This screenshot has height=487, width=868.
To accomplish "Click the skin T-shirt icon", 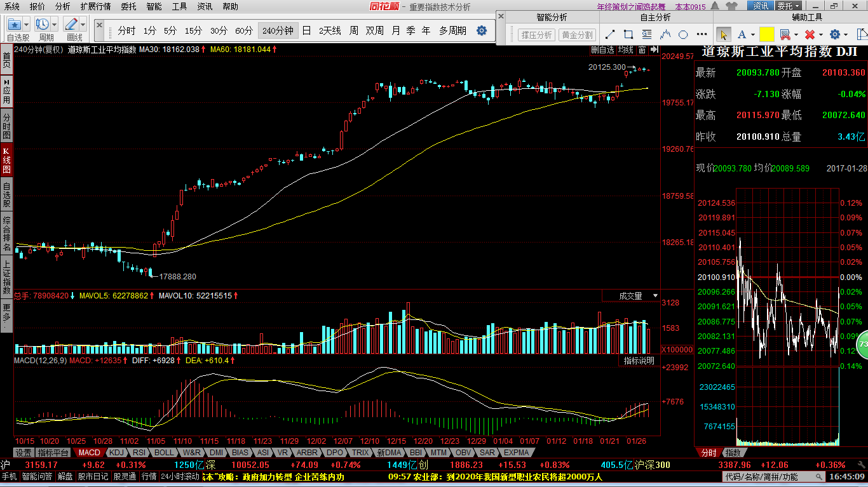I will pyautogui.click(x=731, y=6).
